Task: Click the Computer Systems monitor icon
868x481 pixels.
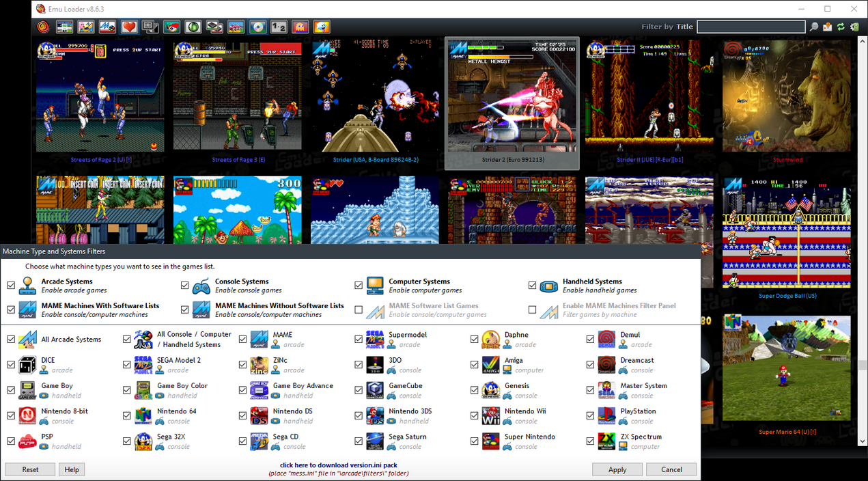Action: pos(375,286)
